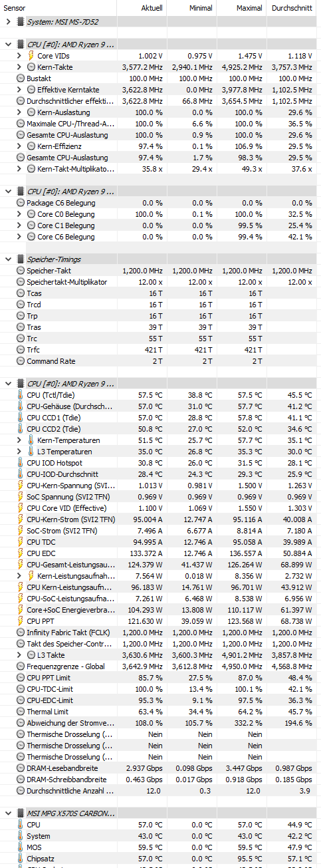This screenshot has height=868, width=321.
Task: Click the Durchschnitt column header
Action: click(291, 8)
